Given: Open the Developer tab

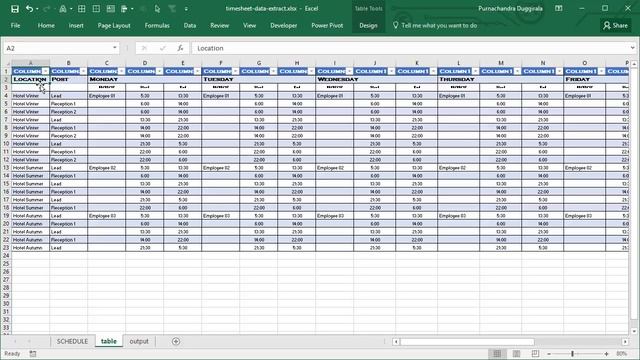Looking at the screenshot, I should pyautogui.click(x=284, y=25).
